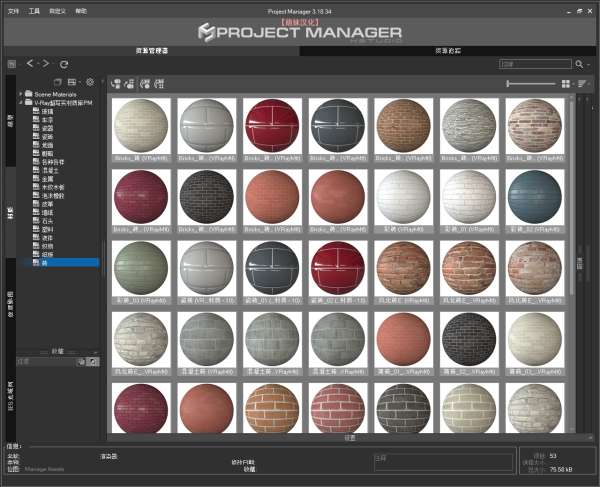Select the 塑料 category in tree
600x487 pixels.
[48, 229]
